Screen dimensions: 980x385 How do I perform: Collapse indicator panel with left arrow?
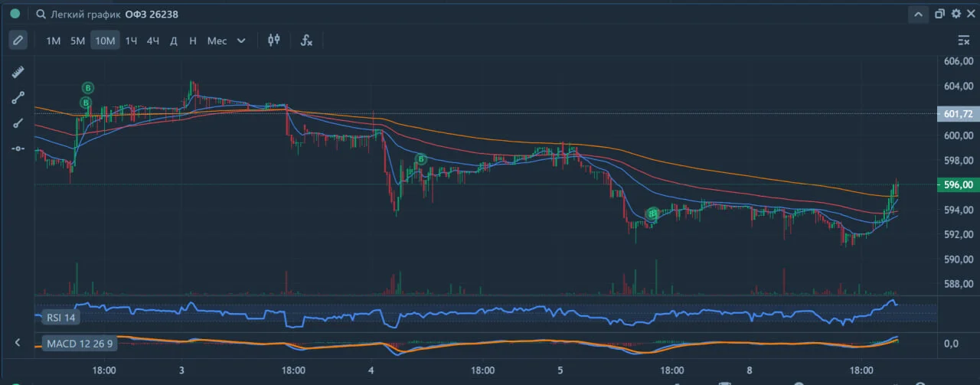(18, 343)
